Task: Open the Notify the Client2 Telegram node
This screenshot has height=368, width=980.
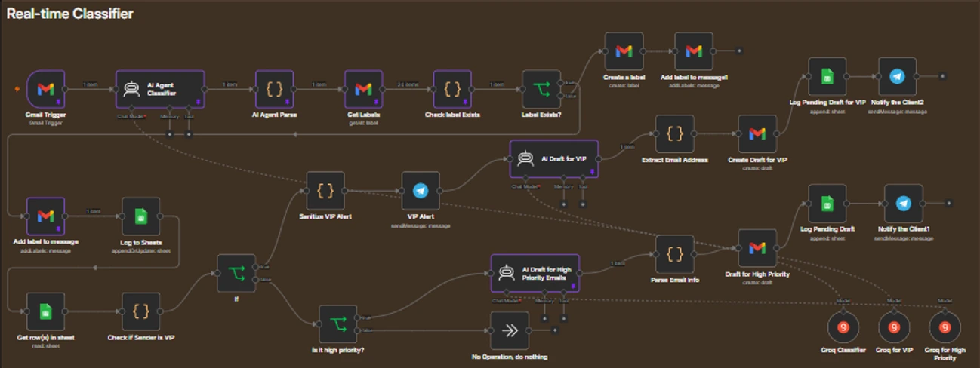Action: point(897,76)
